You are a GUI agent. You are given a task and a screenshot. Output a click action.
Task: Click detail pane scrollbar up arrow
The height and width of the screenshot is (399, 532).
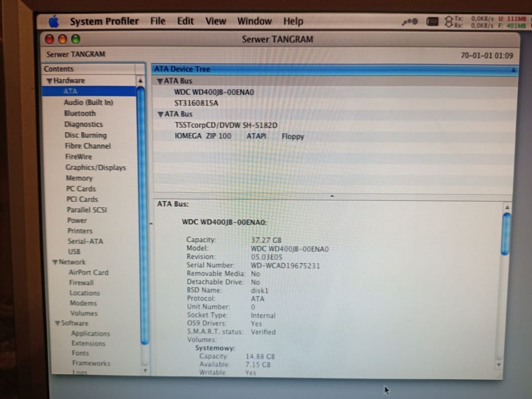[507, 207]
